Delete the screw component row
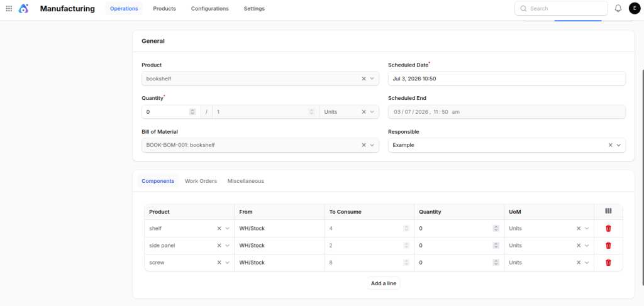 click(608, 263)
